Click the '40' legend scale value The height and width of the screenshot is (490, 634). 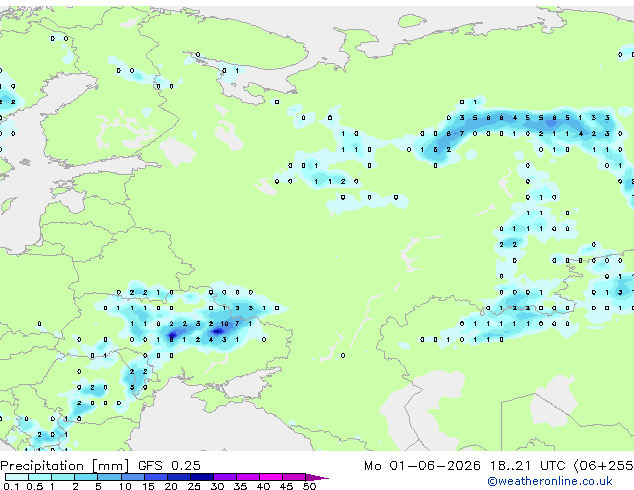[263, 486]
